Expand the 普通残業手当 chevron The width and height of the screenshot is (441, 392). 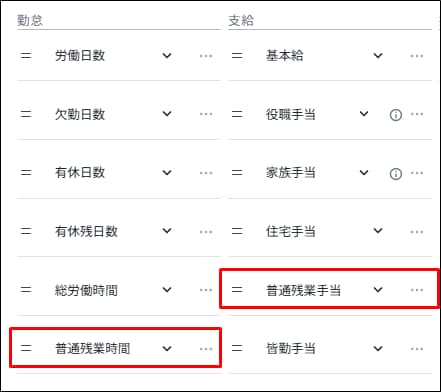coord(378,290)
